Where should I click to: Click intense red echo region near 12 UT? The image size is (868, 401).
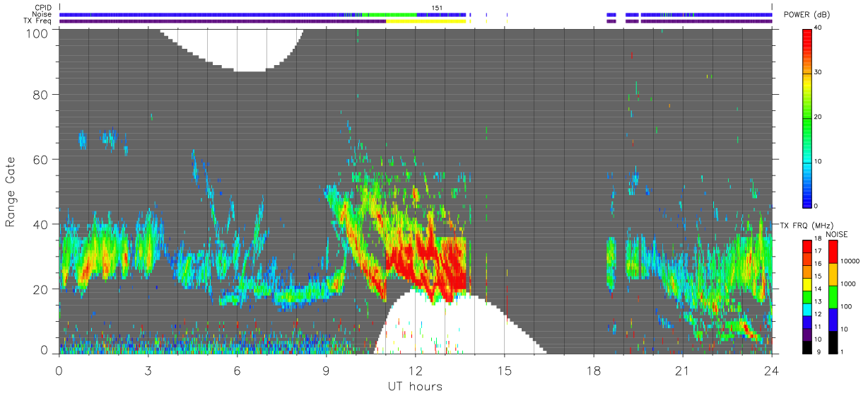click(428, 255)
